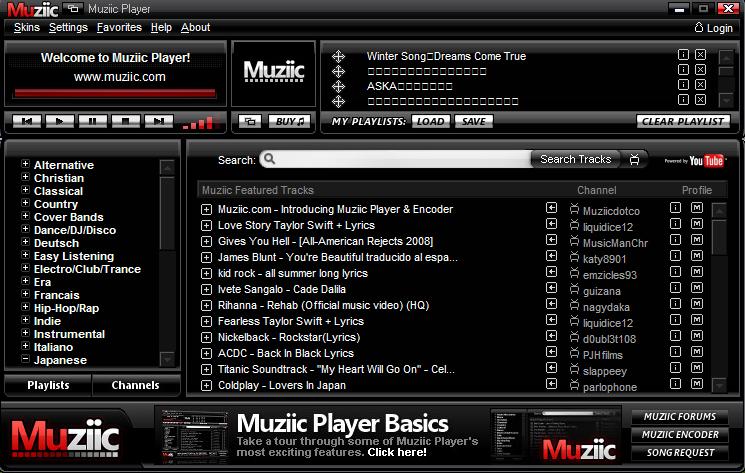Expand the Country genre

click(25, 203)
